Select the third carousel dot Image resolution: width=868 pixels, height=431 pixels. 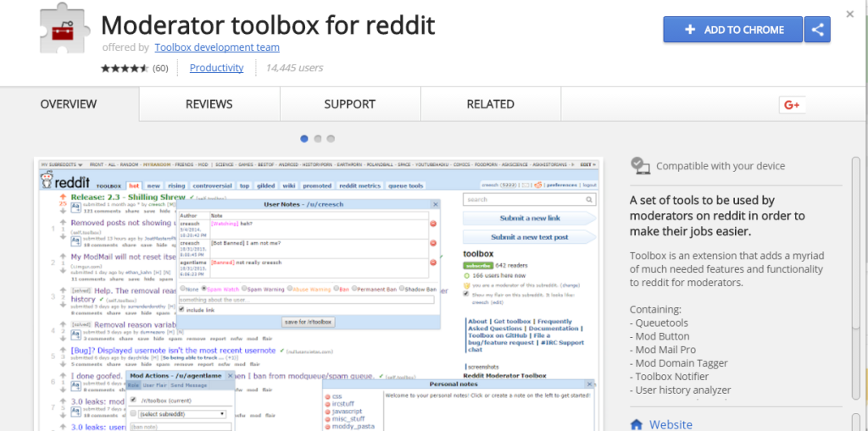[x=331, y=139]
